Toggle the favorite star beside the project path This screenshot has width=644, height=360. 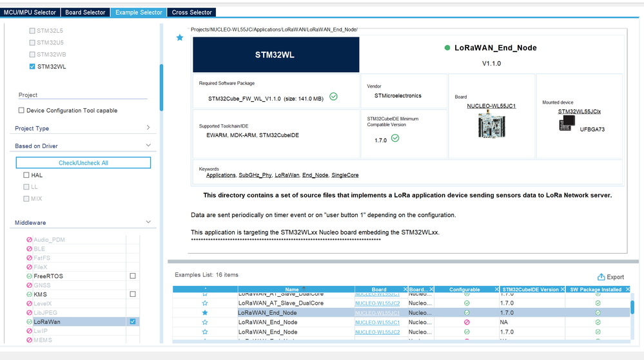point(179,38)
